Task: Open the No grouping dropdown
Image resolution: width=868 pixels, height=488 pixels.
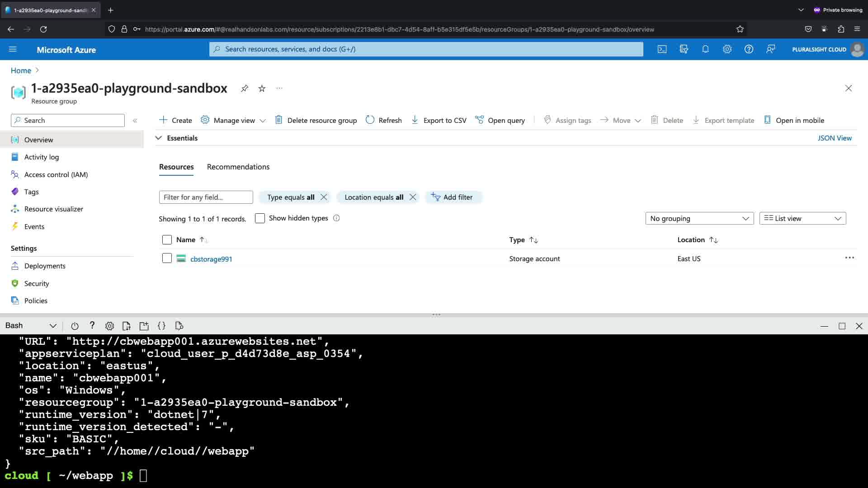Action: pos(699,219)
